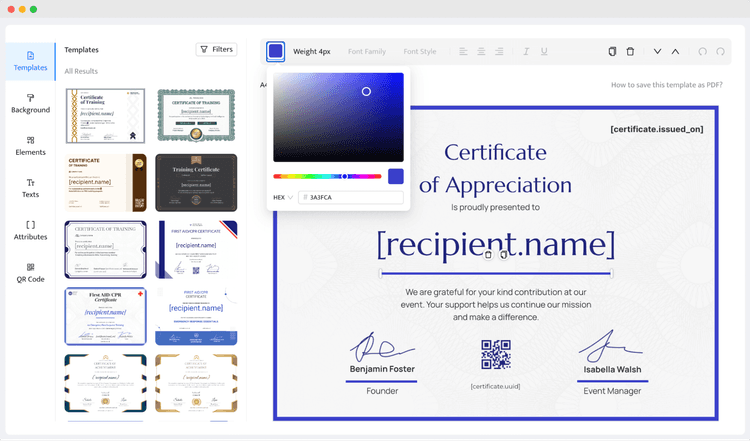The height and width of the screenshot is (441, 750).
Task: Toggle italic formatting
Action: coord(526,51)
